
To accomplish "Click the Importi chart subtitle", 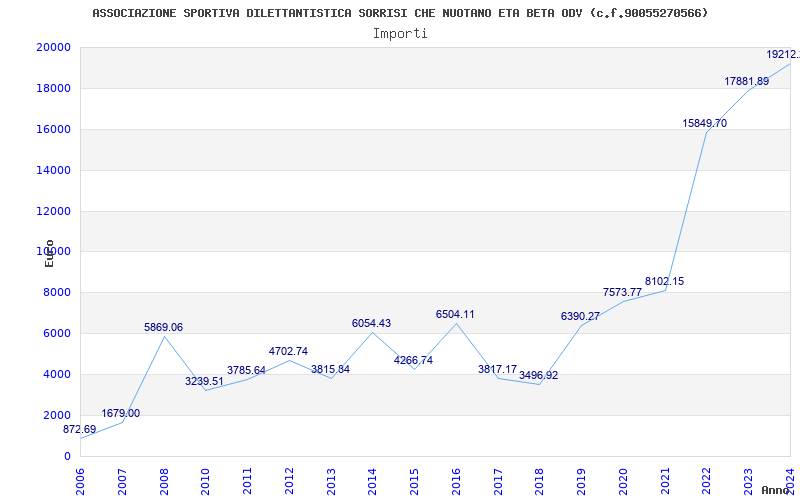I will coord(400,33).
